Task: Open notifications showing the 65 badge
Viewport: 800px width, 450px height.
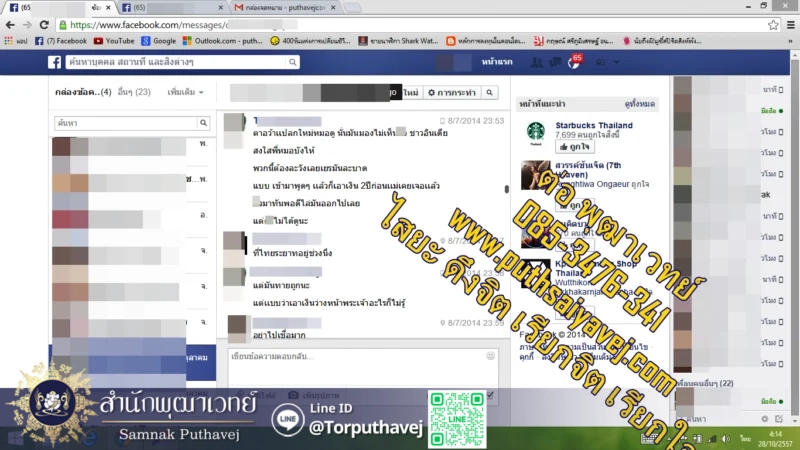Action: pyautogui.click(x=574, y=62)
